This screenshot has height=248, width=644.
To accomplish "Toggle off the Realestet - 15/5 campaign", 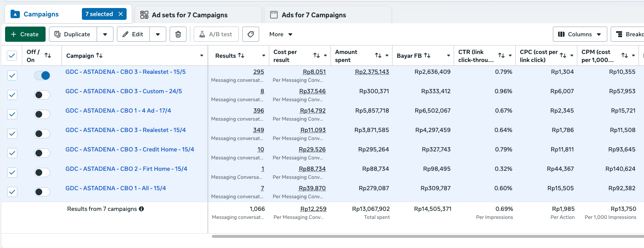I will 42,75.
